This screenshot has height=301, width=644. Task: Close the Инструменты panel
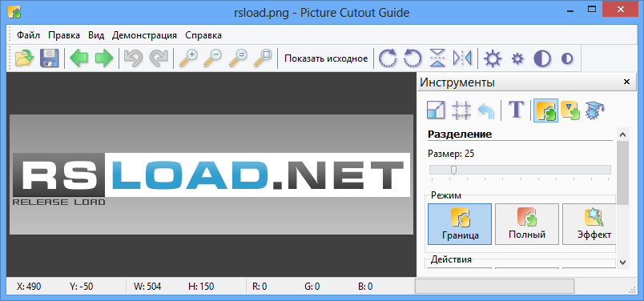click(x=626, y=82)
